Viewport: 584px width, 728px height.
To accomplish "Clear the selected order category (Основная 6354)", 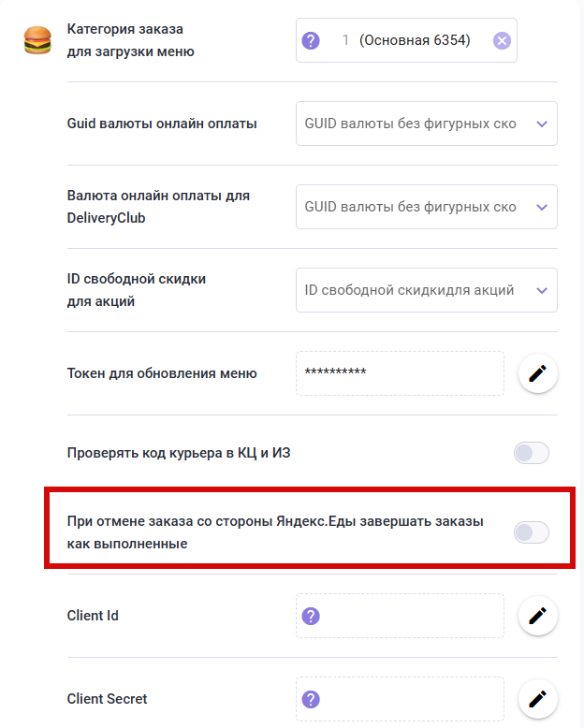I will point(503,40).
